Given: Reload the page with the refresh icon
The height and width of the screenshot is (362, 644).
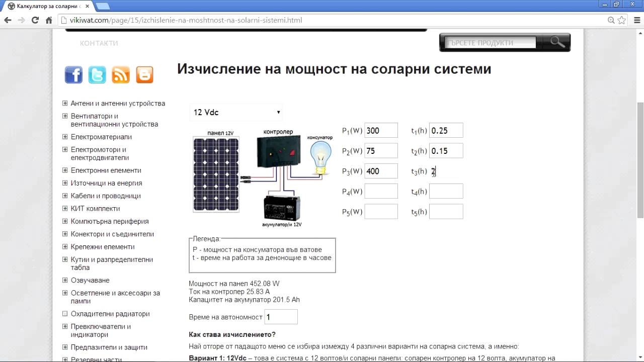Looking at the screenshot, I should pyautogui.click(x=35, y=21).
